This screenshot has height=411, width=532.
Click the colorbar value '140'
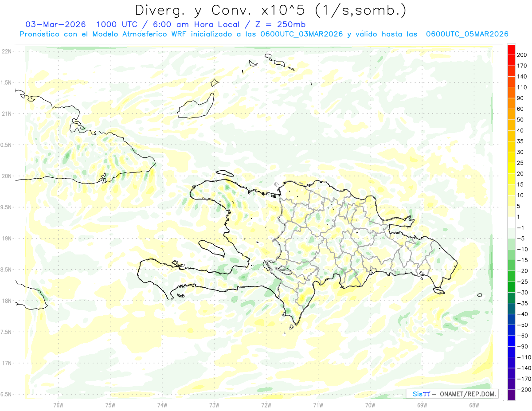click(x=522, y=76)
